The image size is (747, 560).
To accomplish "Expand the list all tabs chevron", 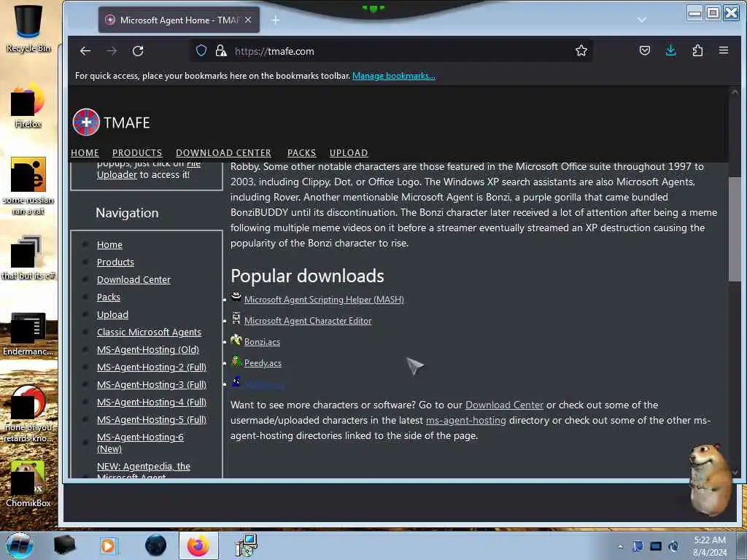I will click(x=642, y=20).
